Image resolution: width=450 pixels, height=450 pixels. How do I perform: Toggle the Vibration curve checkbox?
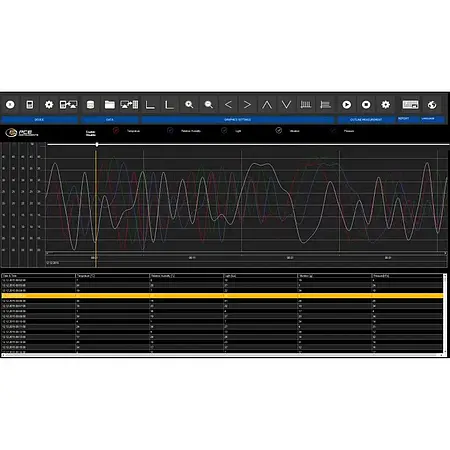coord(279,131)
